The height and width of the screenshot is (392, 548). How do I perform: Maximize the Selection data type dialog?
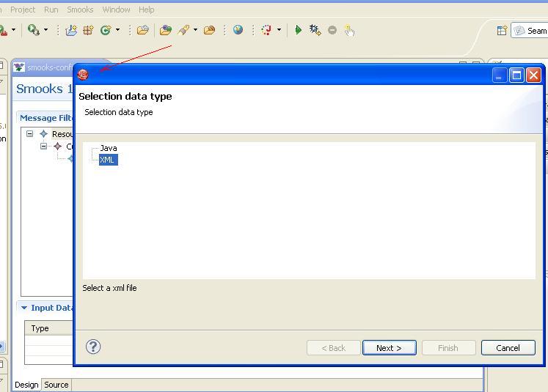(516, 75)
